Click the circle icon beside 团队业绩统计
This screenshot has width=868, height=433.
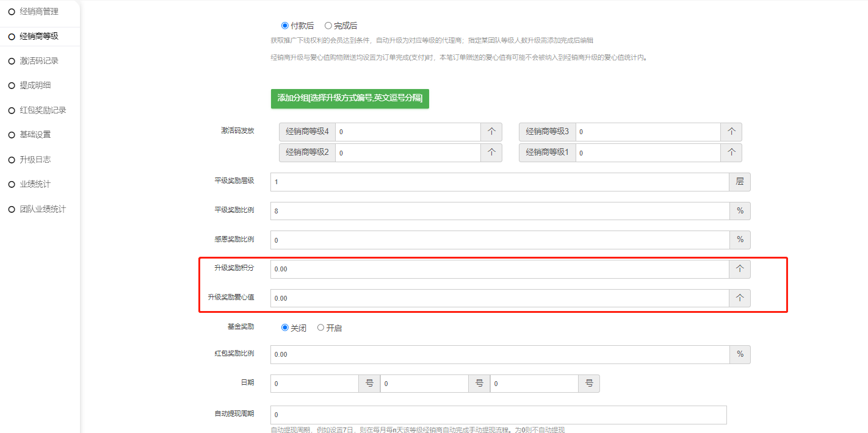11,209
